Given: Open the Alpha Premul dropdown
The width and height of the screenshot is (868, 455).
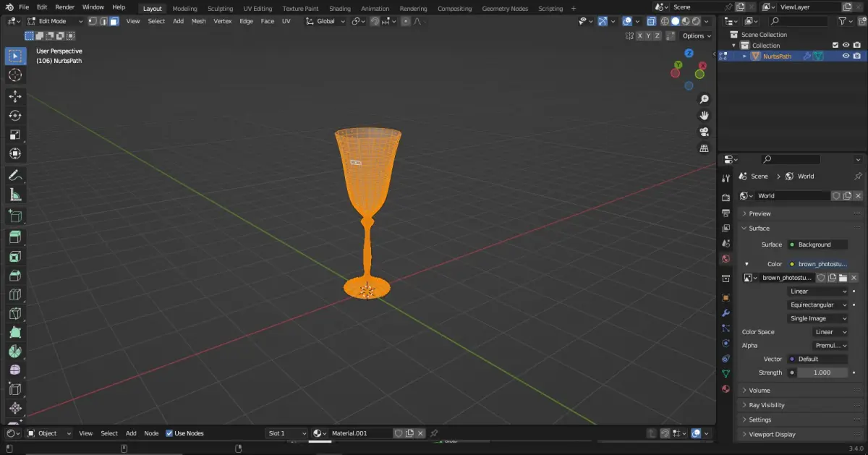Looking at the screenshot, I should click(x=830, y=346).
